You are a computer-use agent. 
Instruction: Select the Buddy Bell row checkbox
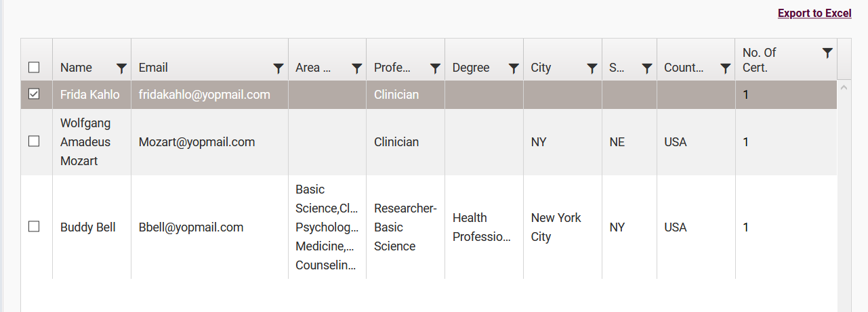[x=34, y=227]
